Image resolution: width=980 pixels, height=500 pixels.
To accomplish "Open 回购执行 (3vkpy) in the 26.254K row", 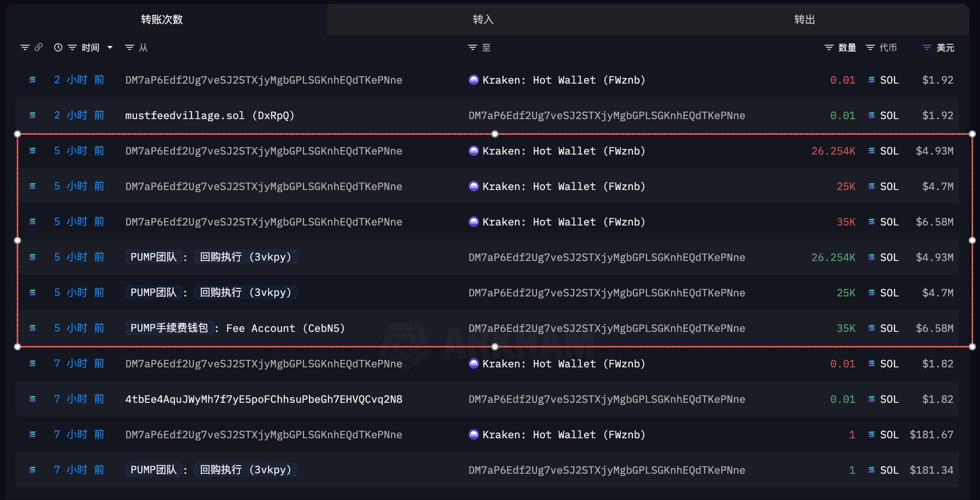I will [x=245, y=257].
